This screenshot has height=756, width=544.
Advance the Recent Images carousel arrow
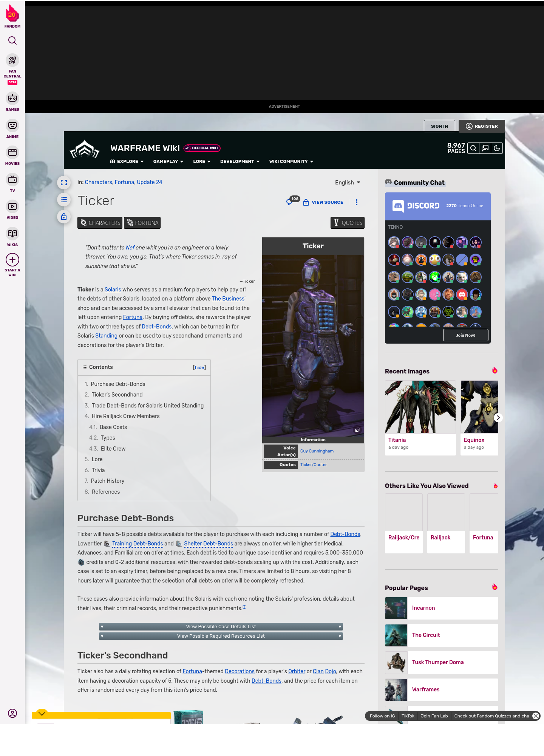pyautogui.click(x=498, y=418)
